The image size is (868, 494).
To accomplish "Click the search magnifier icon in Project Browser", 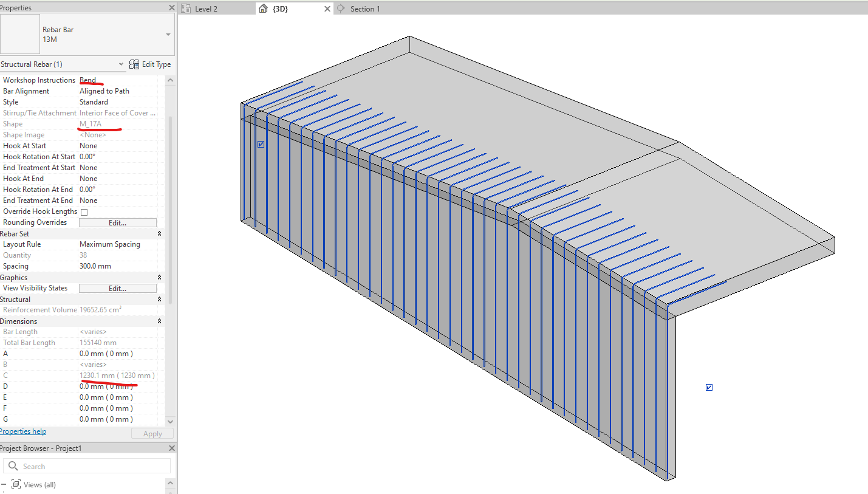I will (13, 465).
